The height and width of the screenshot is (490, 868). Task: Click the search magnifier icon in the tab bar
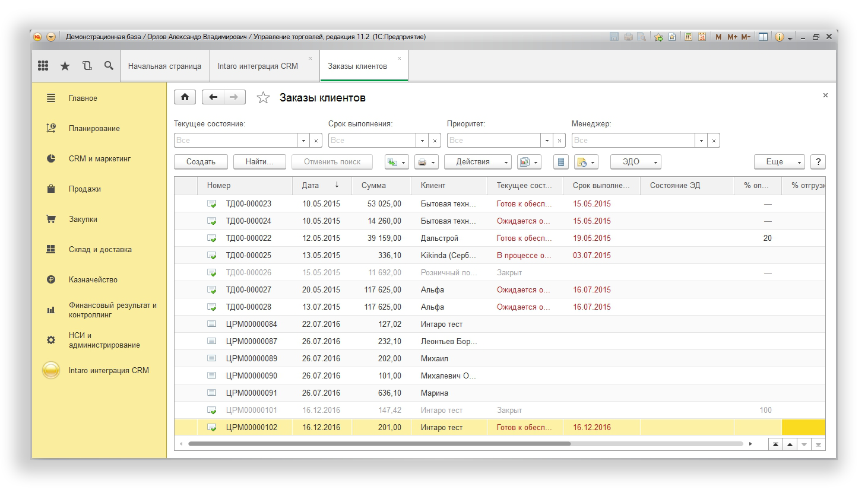109,66
